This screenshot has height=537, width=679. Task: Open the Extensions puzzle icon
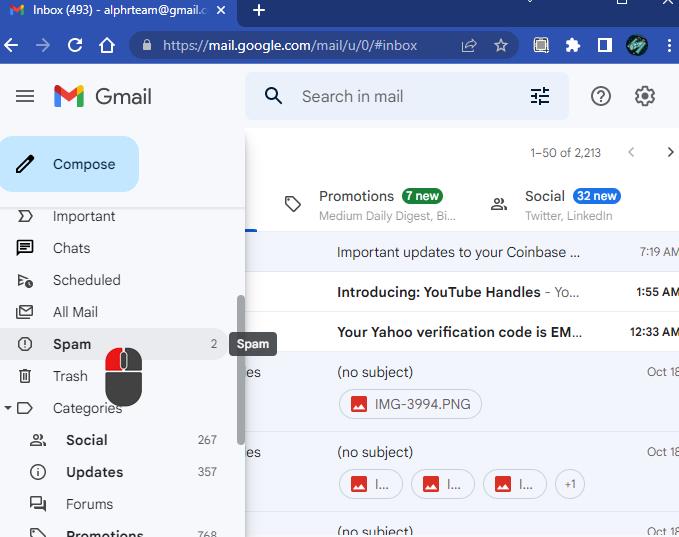573,45
